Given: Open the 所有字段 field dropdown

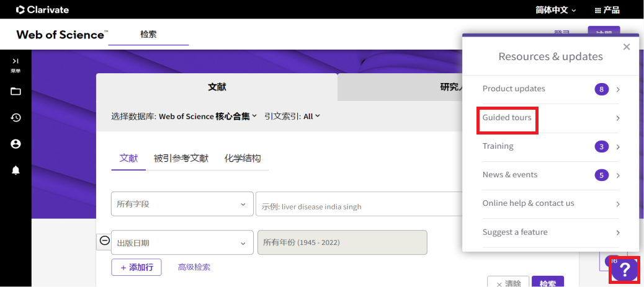Looking at the screenshot, I should coord(182,204).
